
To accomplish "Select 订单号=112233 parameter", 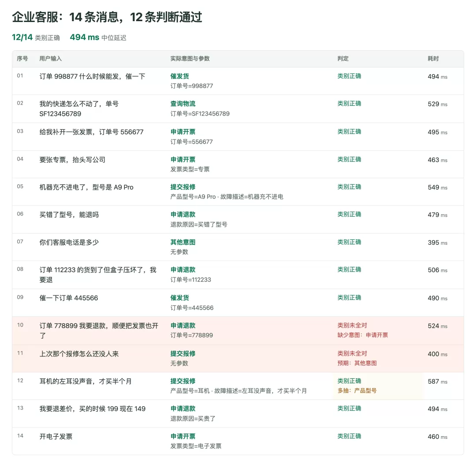I will point(191,280).
